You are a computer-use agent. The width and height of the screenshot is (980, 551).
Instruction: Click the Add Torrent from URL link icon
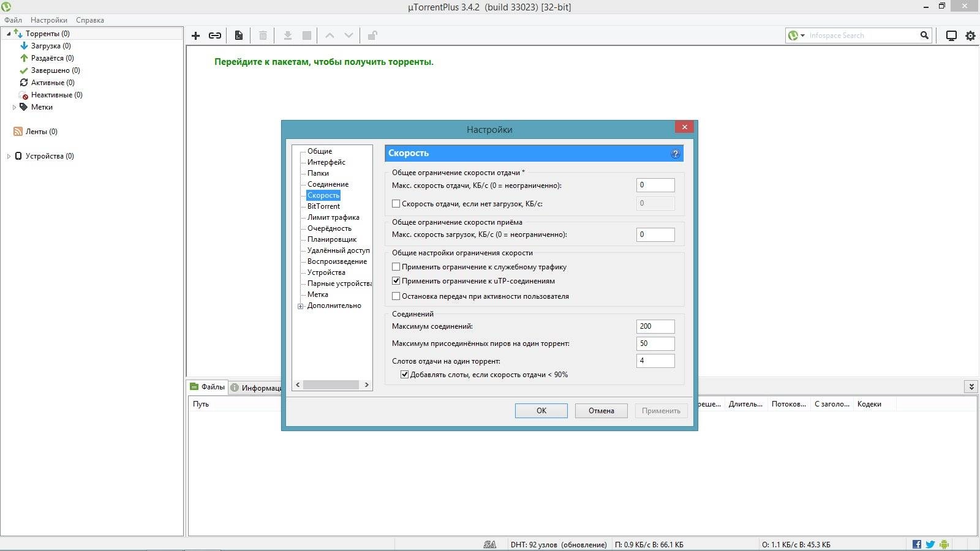tap(215, 35)
